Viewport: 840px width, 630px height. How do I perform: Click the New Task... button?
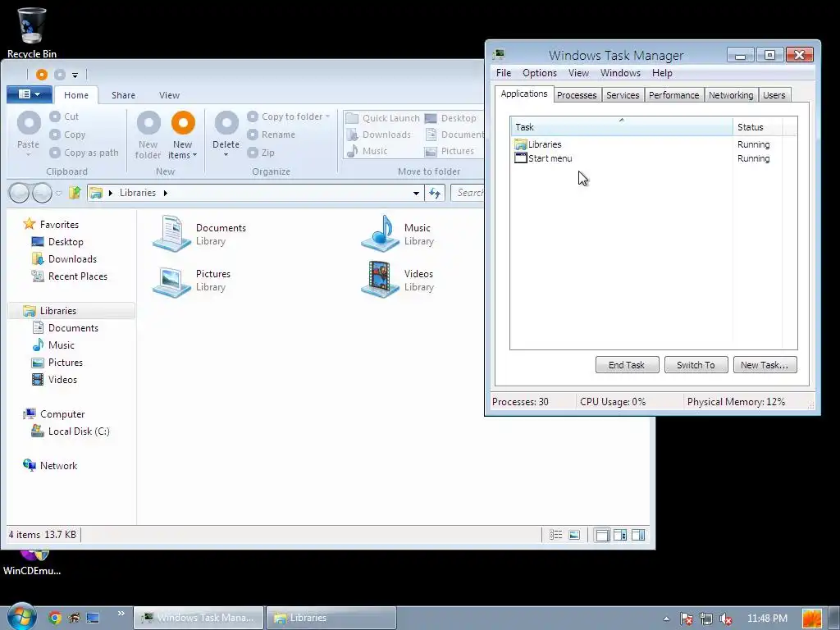pyautogui.click(x=765, y=365)
